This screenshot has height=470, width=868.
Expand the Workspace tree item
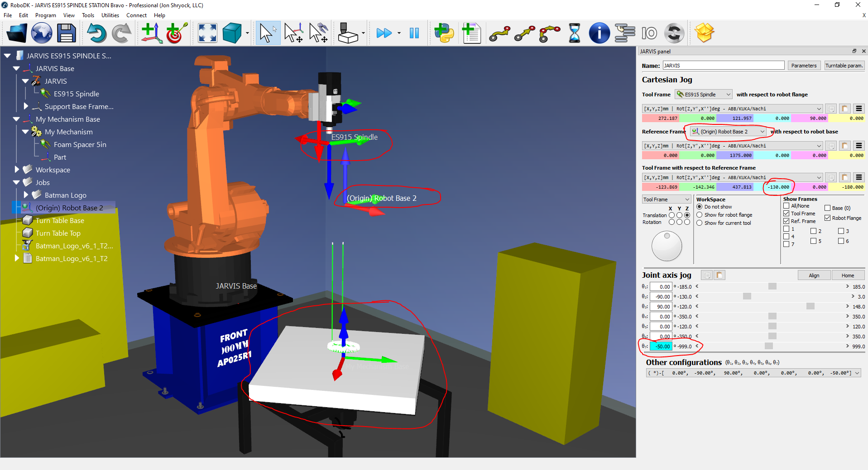17,170
